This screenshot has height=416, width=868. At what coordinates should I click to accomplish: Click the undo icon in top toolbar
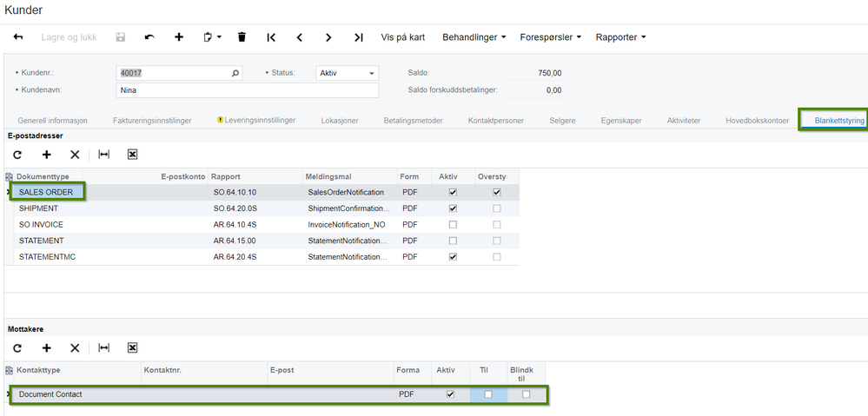(x=149, y=37)
